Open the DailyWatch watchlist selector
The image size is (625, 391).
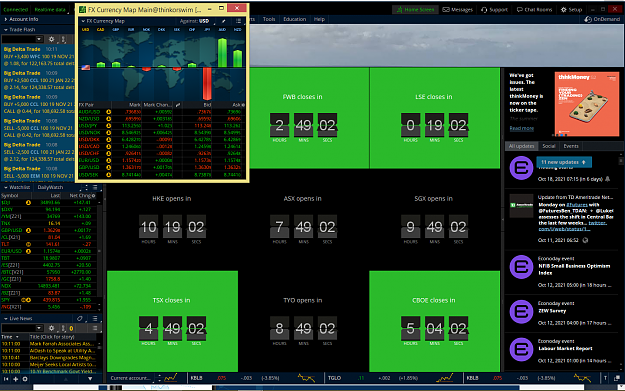(50, 187)
